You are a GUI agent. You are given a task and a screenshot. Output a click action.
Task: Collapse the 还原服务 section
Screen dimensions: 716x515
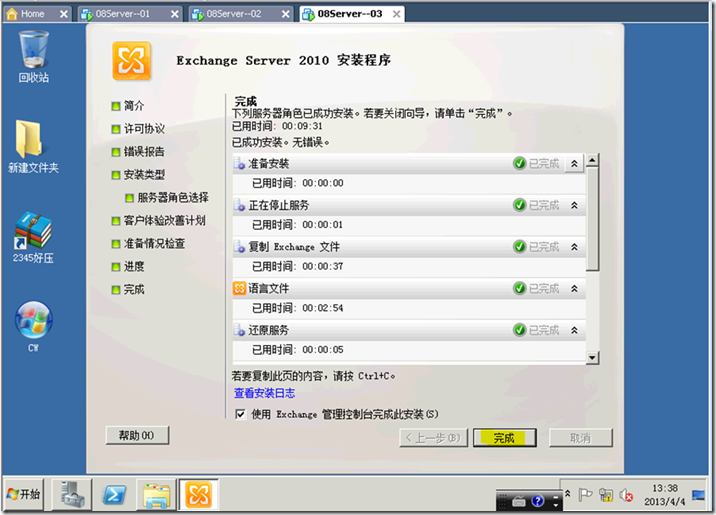(x=574, y=330)
